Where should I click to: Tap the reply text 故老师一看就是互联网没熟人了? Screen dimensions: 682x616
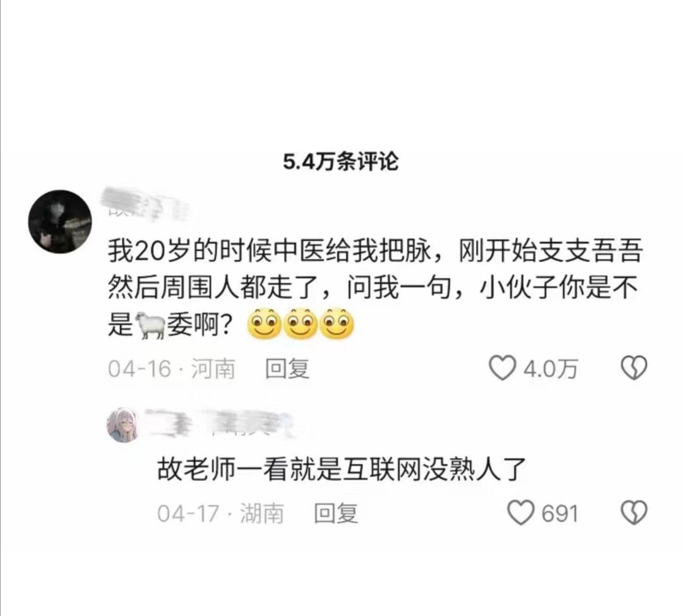pyautogui.click(x=342, y=469)
